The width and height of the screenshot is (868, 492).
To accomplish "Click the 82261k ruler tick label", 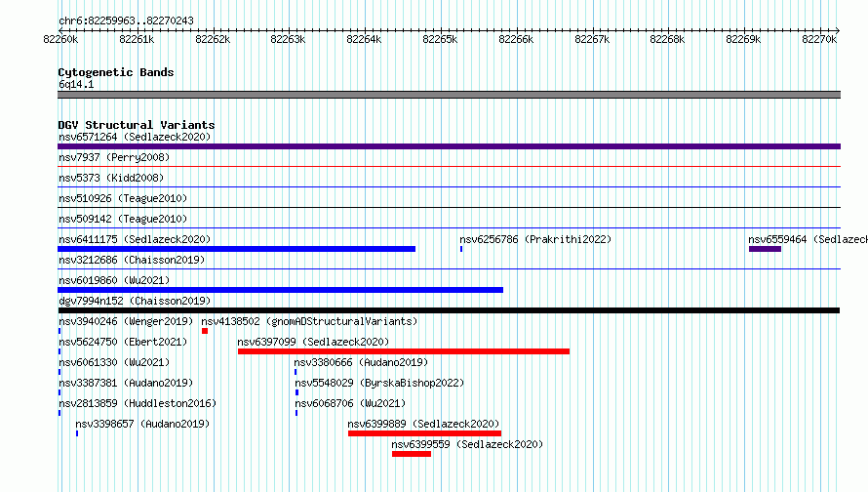I will pos(137,39).
